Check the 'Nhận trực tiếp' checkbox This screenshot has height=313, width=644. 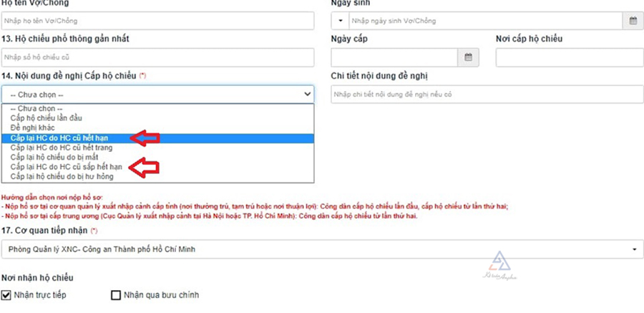(x=6, y=295)
